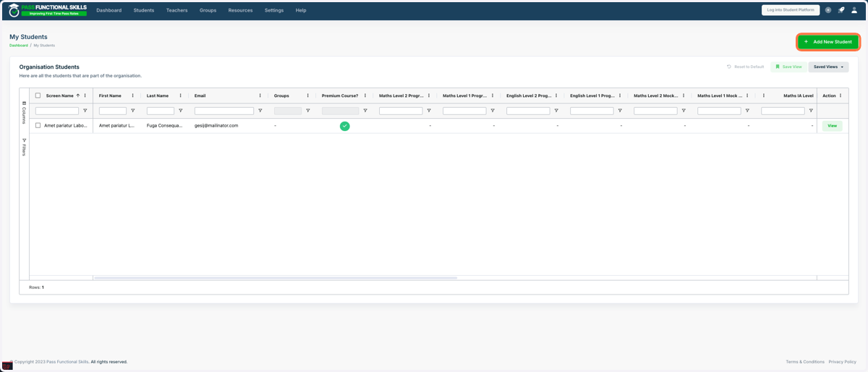Click the horizontal table scrollbar
The height and width of the screenshot is (372, 868).
(x=276, y=278)
